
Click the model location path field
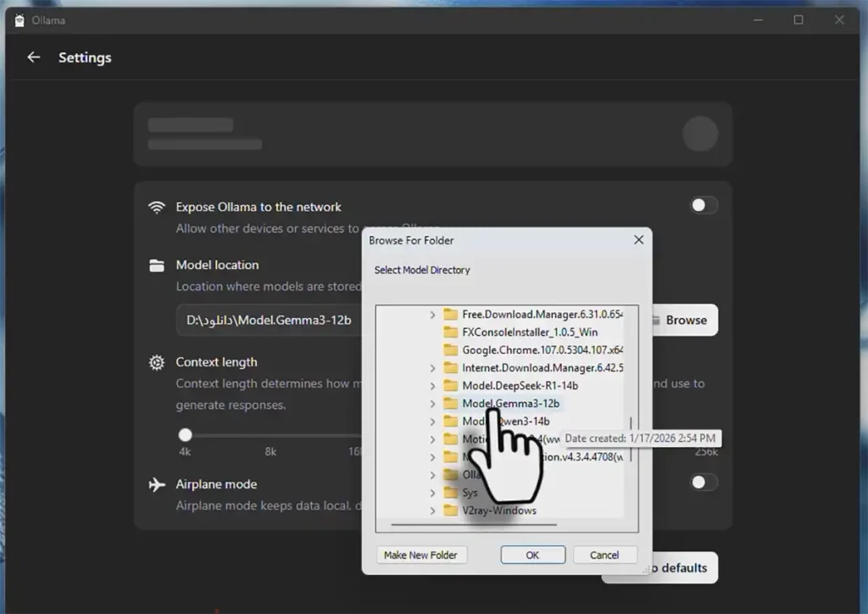(270, 320)
